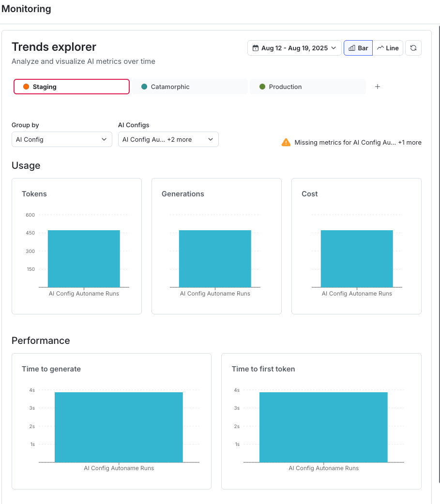
Task: Click the Time to first token bar
Action: click(x=323, y=427)
